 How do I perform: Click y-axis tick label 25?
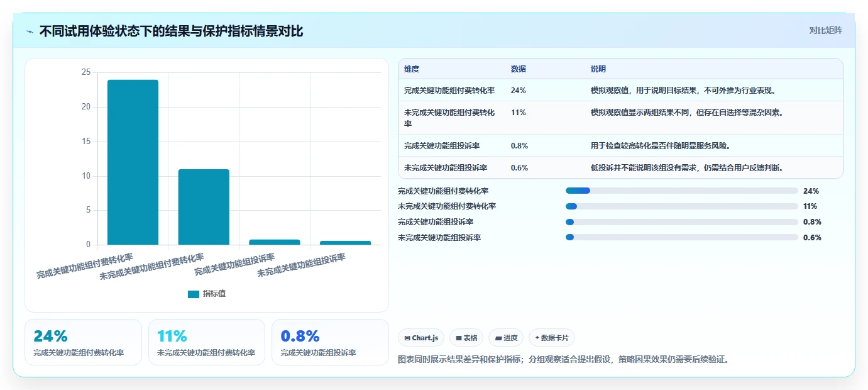coord(86,72)
